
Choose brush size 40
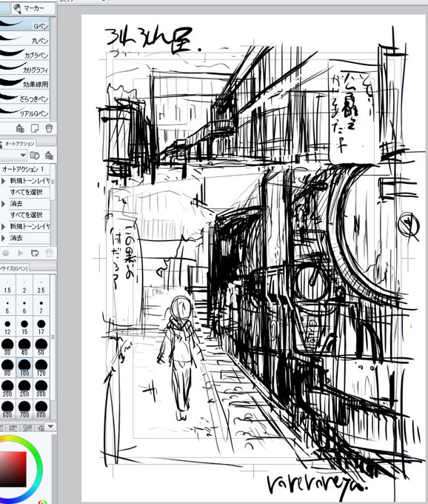point(24,348)
